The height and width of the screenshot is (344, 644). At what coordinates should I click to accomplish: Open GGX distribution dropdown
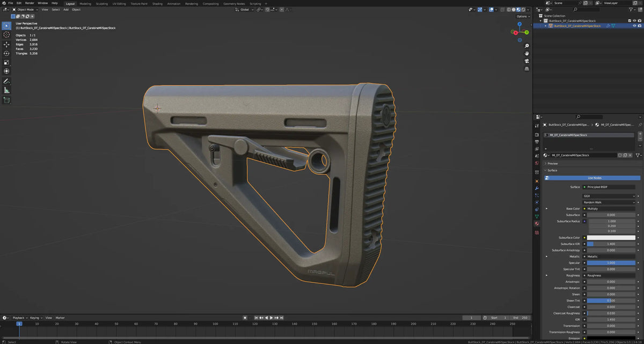pyautogui.click(x=609, y=196)
